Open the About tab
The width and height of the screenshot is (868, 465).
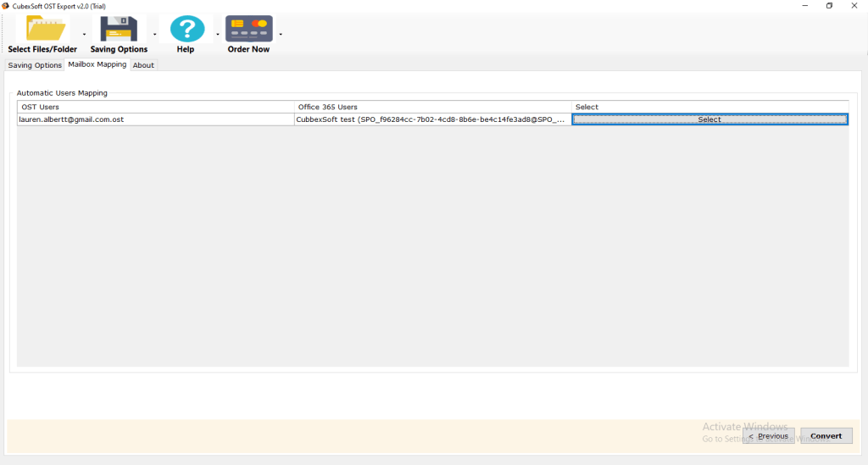[x=143, y=65]
